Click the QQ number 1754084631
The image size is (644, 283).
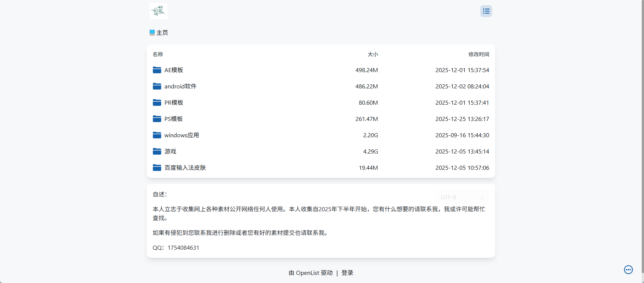tap(183, 247)
